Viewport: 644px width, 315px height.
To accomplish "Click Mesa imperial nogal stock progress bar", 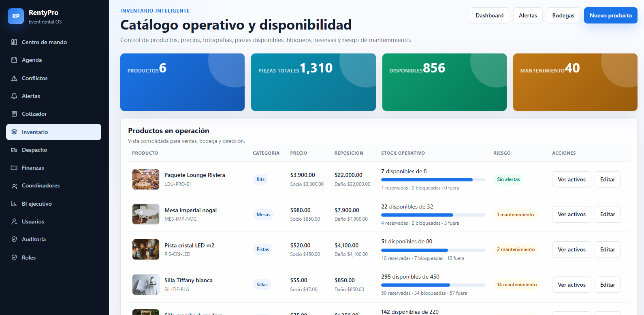I will [x=433, y=215].
